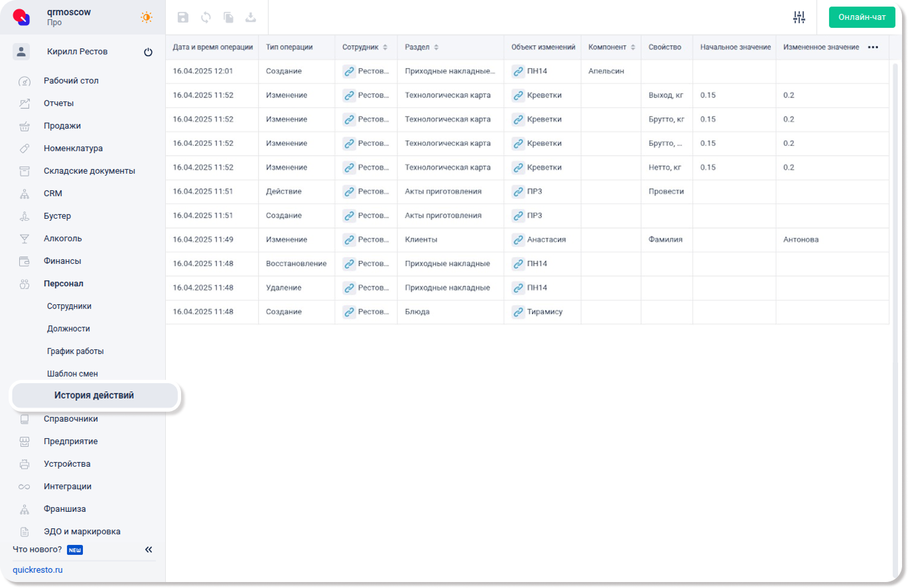Open the filter settings sliders icon
The image size is (908, 588).
point(799,17)
